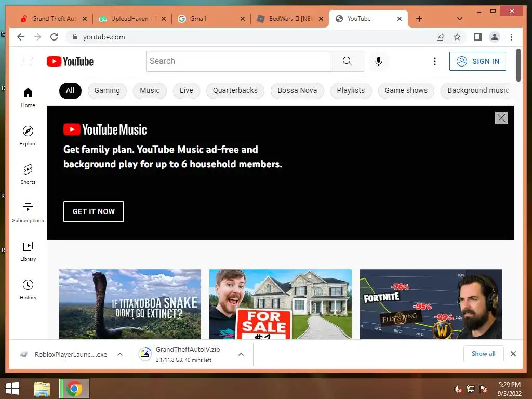The width and height of the screenshot is (532, 399).
Task: Click the page vertical scrollbar
Action: (518, 65)
